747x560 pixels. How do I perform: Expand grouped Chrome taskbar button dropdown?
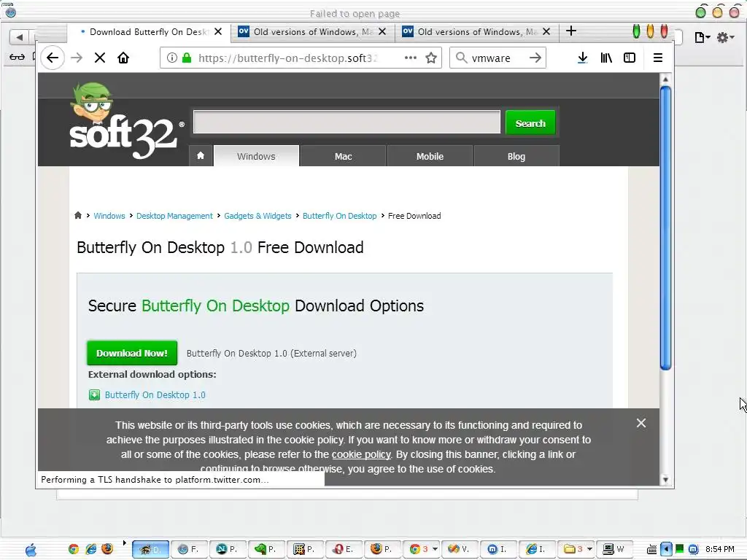click(435, 549)
